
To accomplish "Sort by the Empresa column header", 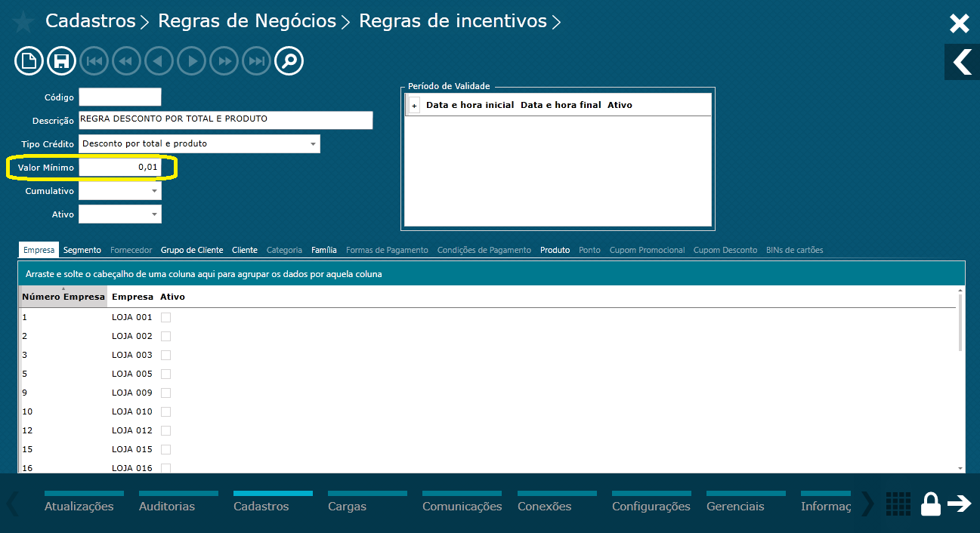I will pos(132,297).
